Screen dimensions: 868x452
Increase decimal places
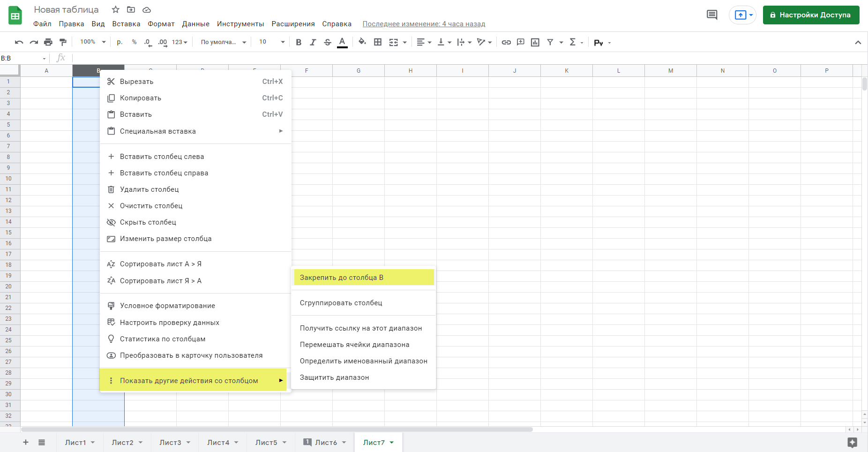(x=162, y=42)
